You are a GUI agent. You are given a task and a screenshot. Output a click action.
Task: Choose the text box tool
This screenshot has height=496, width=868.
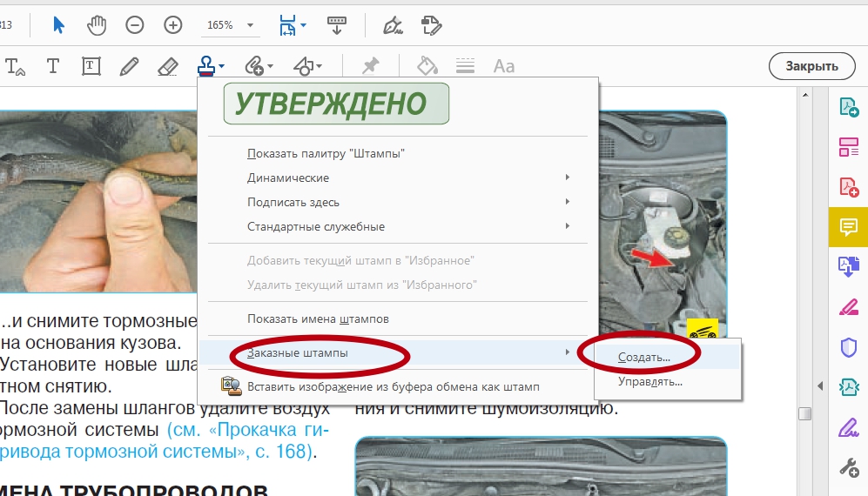[x=91, y=66]
